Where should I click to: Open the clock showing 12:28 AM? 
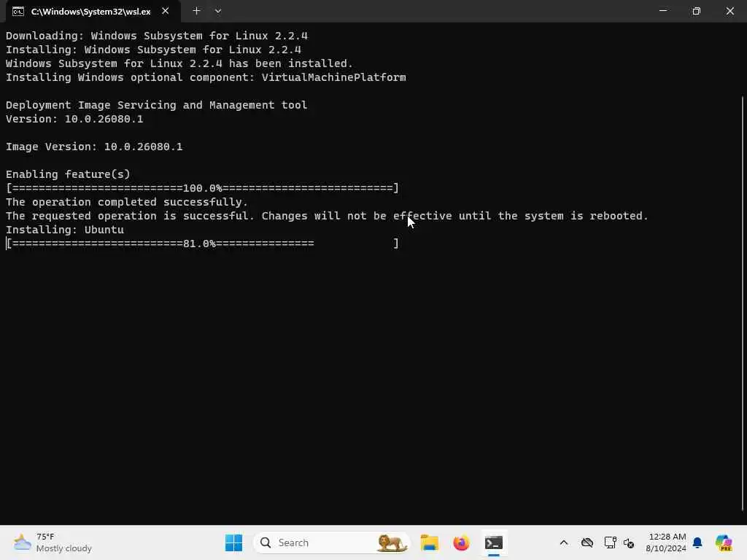666,542
